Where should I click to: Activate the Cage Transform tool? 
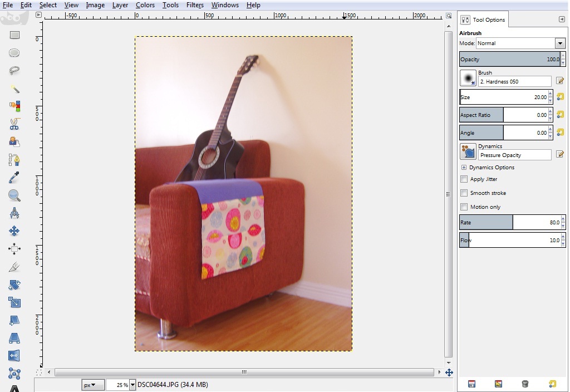(x=14, y=374)
